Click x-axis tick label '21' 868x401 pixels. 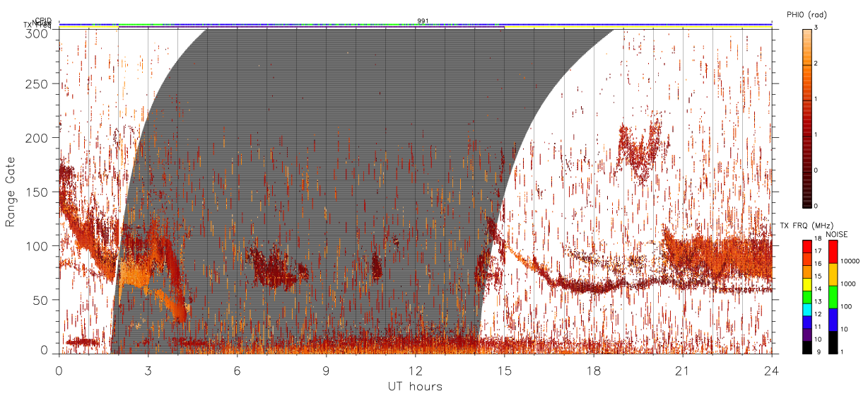click(682, 371)
